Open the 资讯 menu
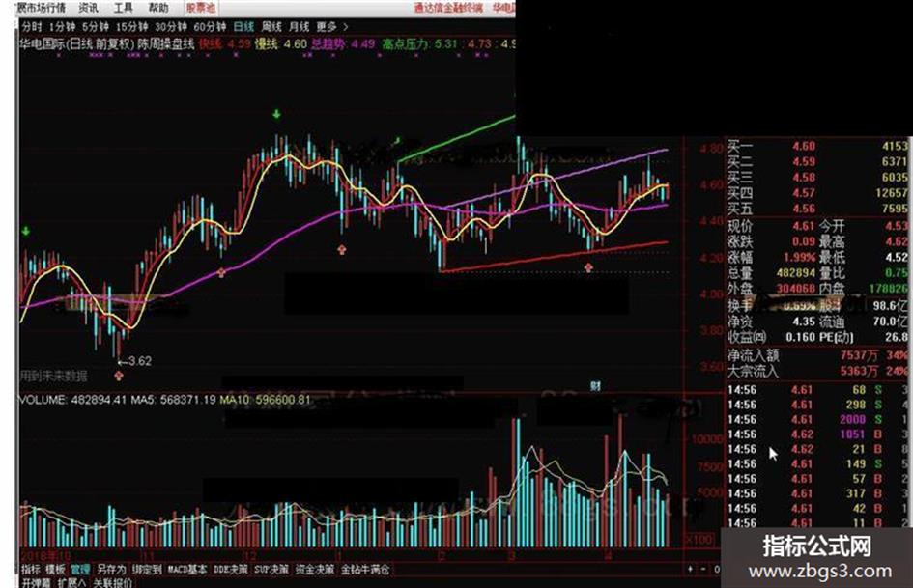 point(88,8)
